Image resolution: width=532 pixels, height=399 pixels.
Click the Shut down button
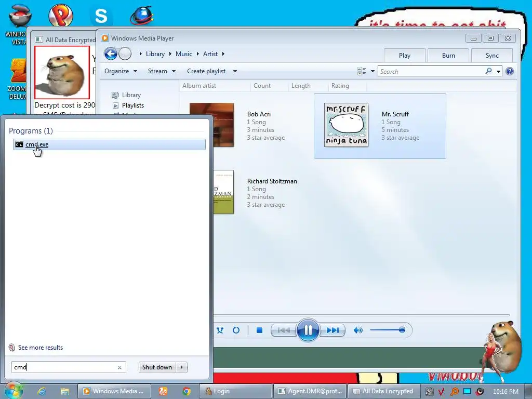pos(157,367)
